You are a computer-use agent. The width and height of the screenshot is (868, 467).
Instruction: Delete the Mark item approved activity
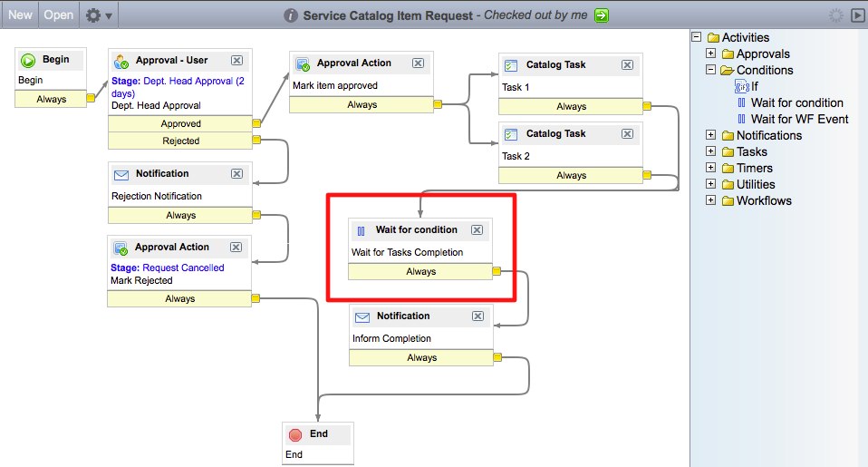pos(418,63)
